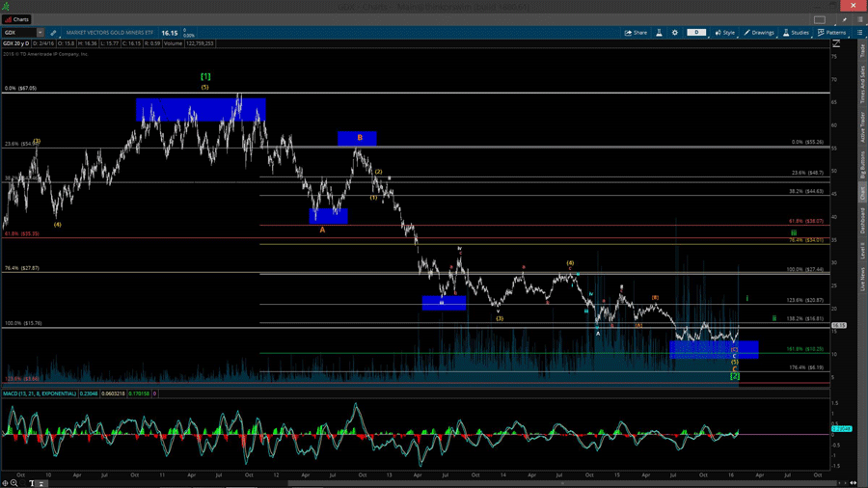The image size is (868, 488).
Task: Select the Charts tab
Action: click(16, 19)
